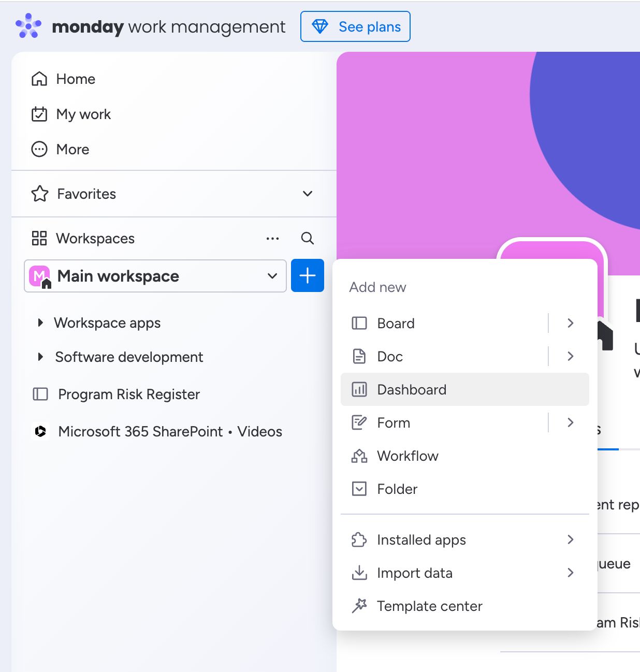
Task: Choose Doc from the Add new menu
Action: click(390, 356)
